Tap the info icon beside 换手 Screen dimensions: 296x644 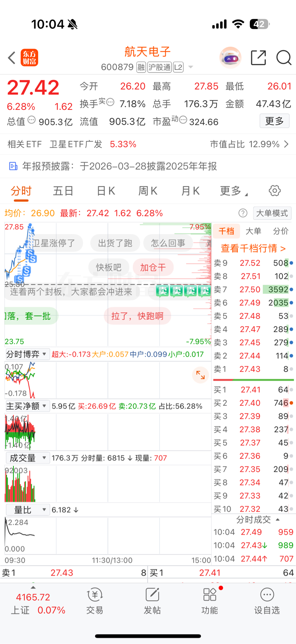click(x=110, y=102)
